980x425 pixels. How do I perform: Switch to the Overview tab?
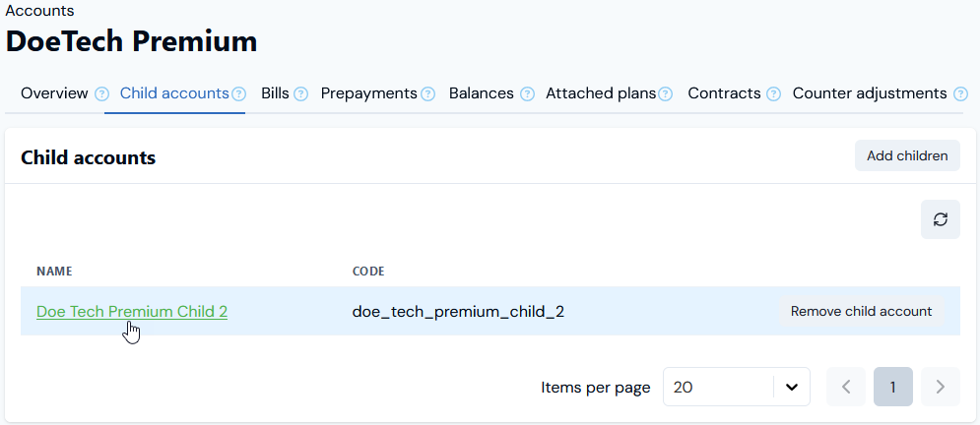click(54, 93)
